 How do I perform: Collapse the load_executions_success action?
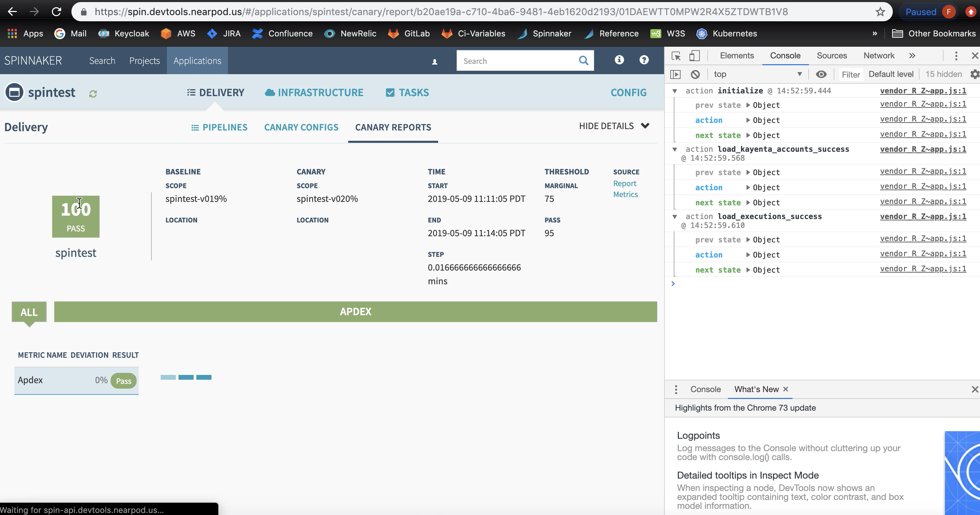675,216
